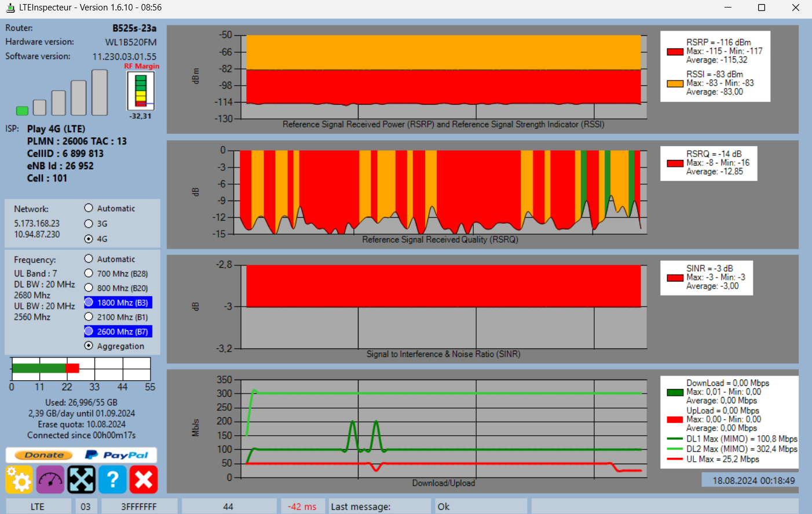Click the UL Band : 7 label
812x514 pixels.
[36, 273]
